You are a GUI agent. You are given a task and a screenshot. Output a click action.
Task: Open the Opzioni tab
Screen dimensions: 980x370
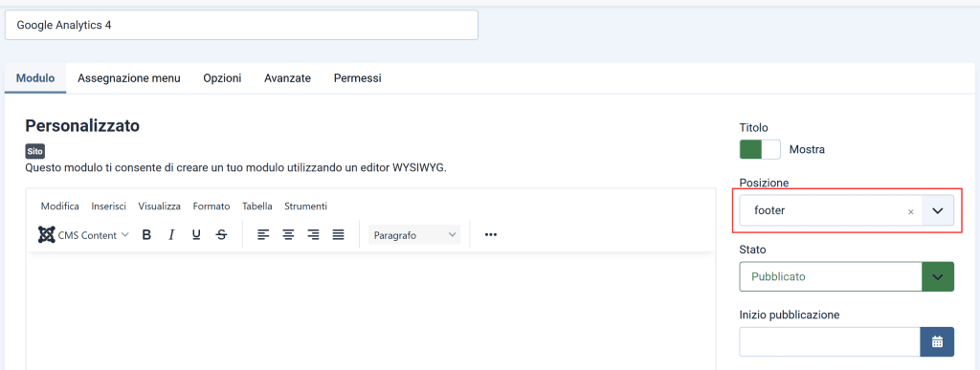pyautogui.click(x=222, y=78)
